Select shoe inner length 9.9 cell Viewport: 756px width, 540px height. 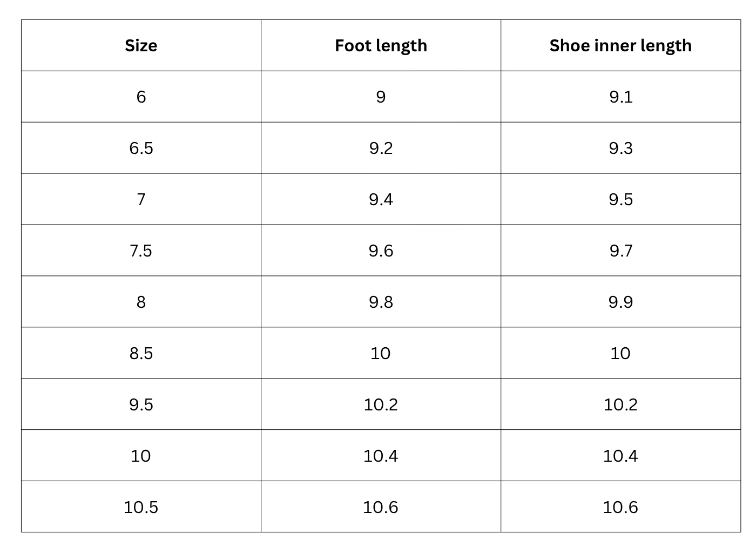(620, 302)
